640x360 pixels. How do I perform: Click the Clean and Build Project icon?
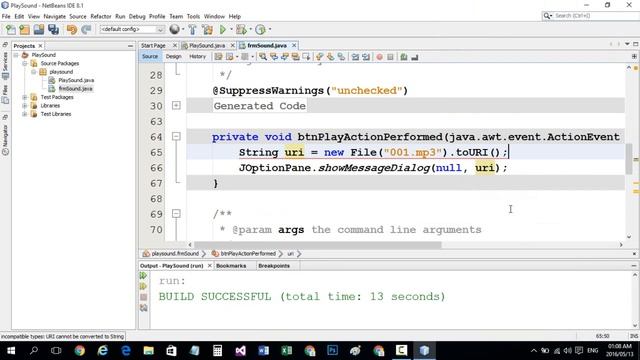coord(207,29)
